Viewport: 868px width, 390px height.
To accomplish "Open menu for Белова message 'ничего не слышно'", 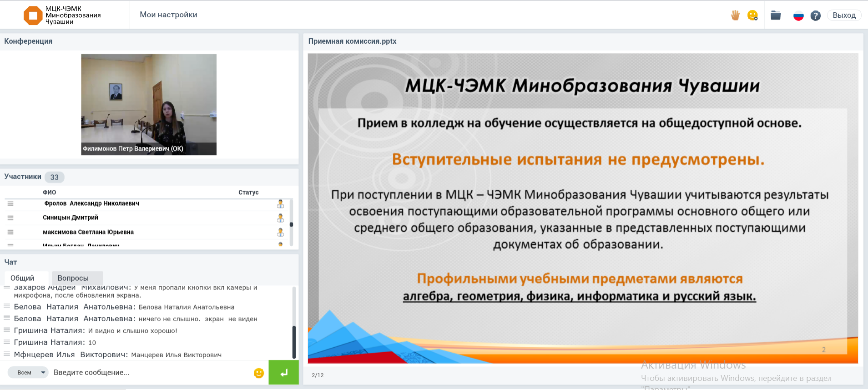I will pyautogui.click(x=7, y=318).
